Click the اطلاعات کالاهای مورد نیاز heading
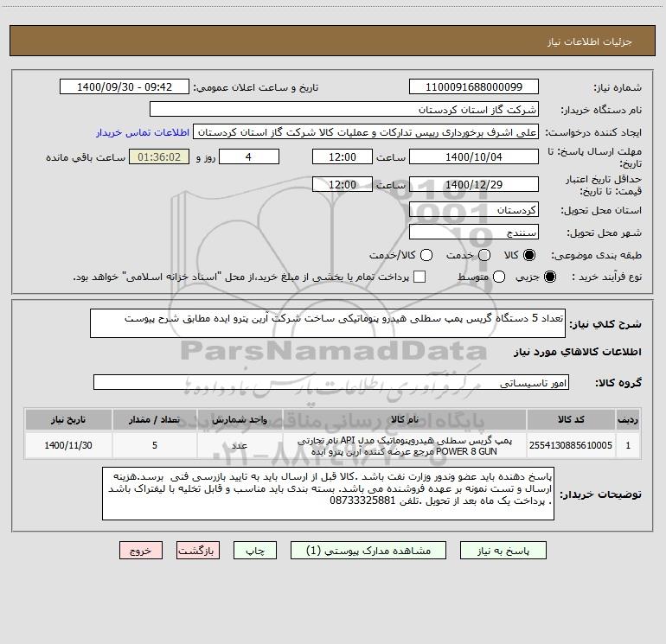The width and height of the screenshot is (666, 644). click(577, 352)
